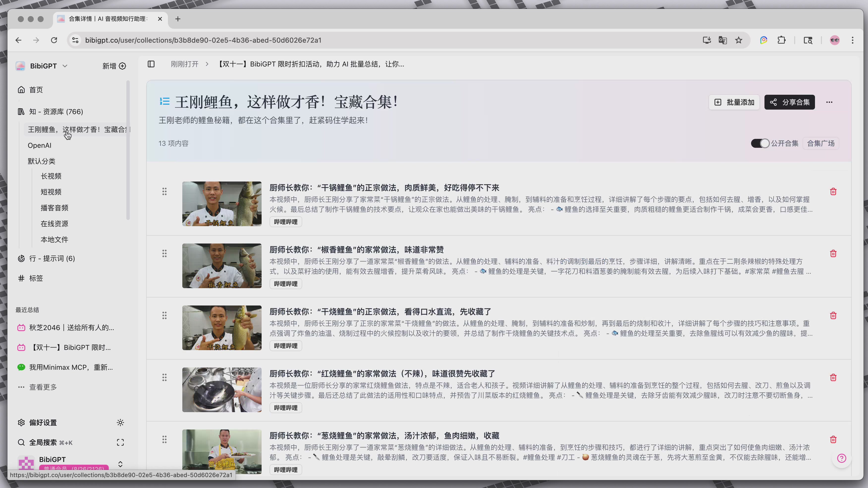Open 全局搜索 with the magnifier icon
This screenshot has height=488, width=868.
click(x=21, y=442)
